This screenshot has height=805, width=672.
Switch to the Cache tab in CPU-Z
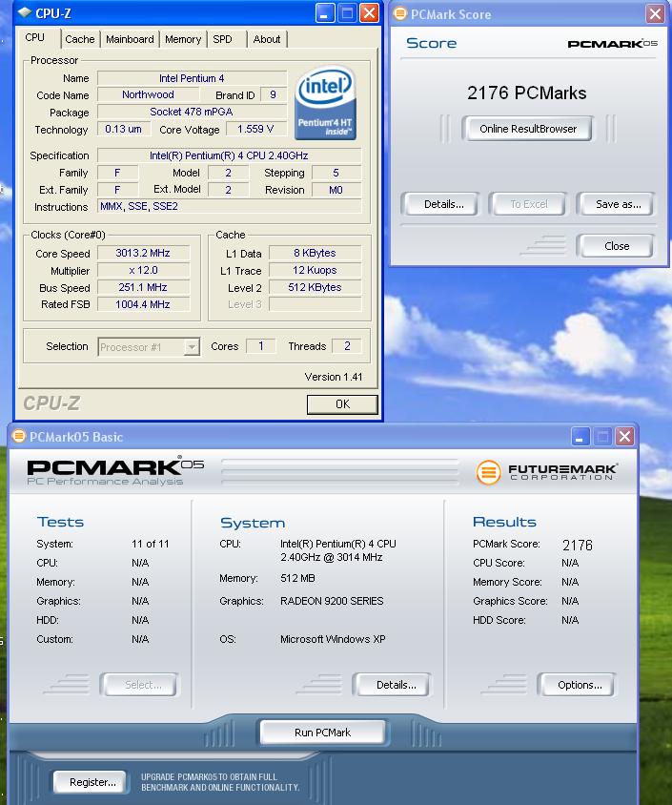(x=79, y=39)
